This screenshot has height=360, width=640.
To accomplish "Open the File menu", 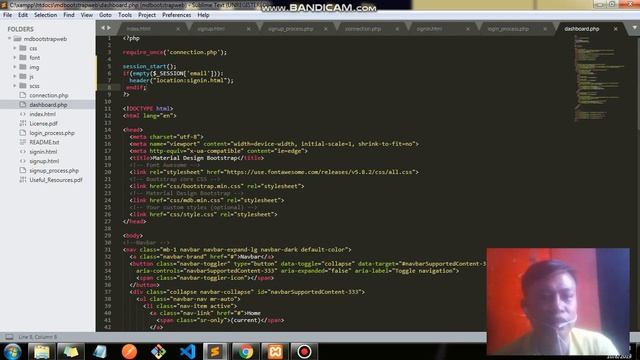I will tap(7, 15).
